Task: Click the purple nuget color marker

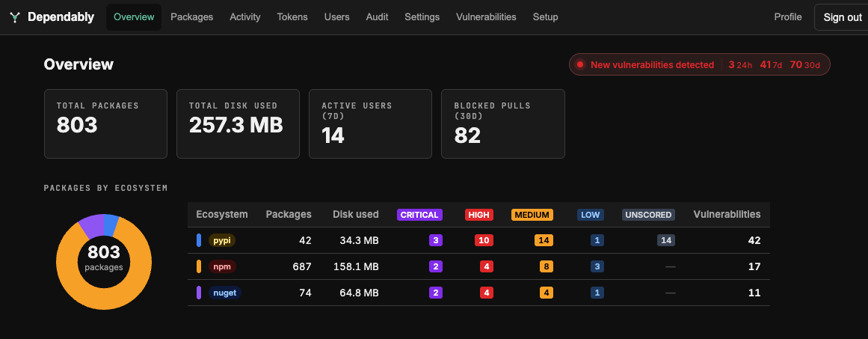Action: pyautogui.click(x=199, y=293)
